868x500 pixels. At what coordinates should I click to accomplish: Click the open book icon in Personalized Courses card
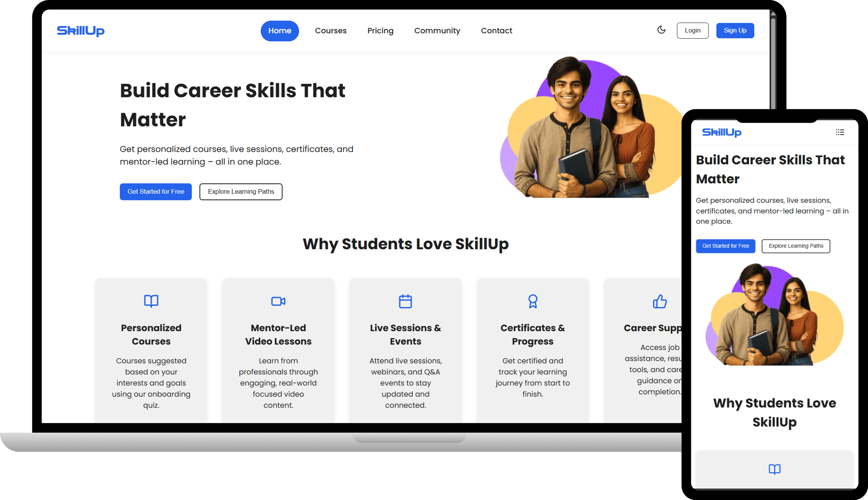[x=151, y=301]
